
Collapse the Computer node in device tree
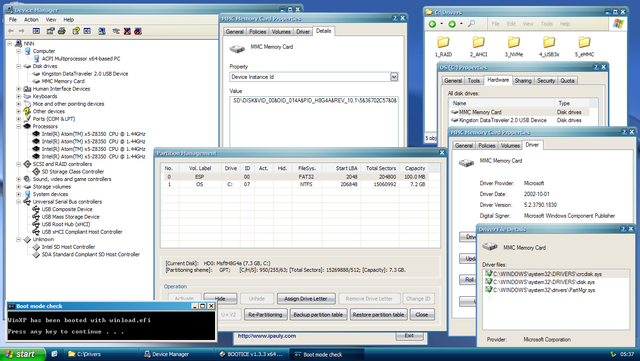pyautogui.click(x=18, y=51)
